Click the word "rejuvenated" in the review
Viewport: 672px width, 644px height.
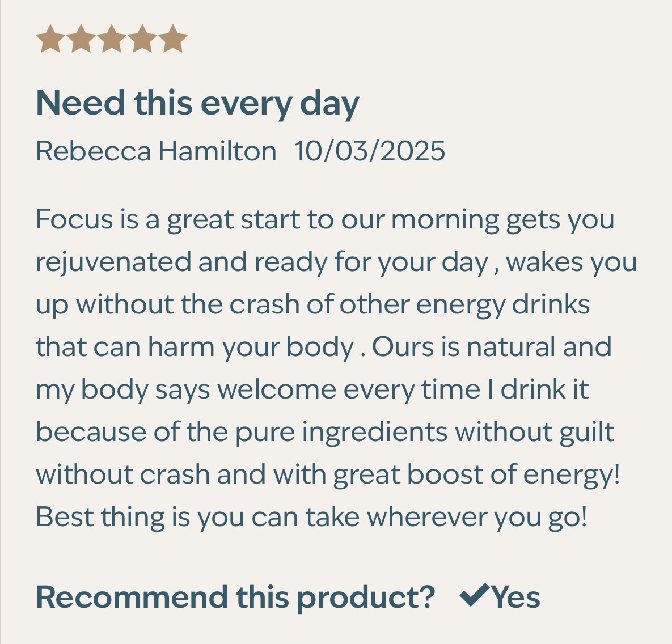pyautogui.click(x=113, y=262)
